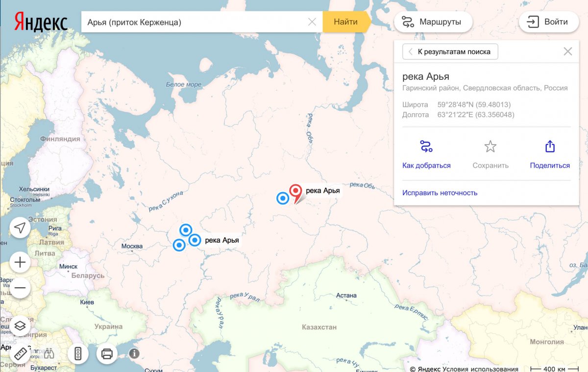Zoom in with the plus button

(x=20, y=263)
